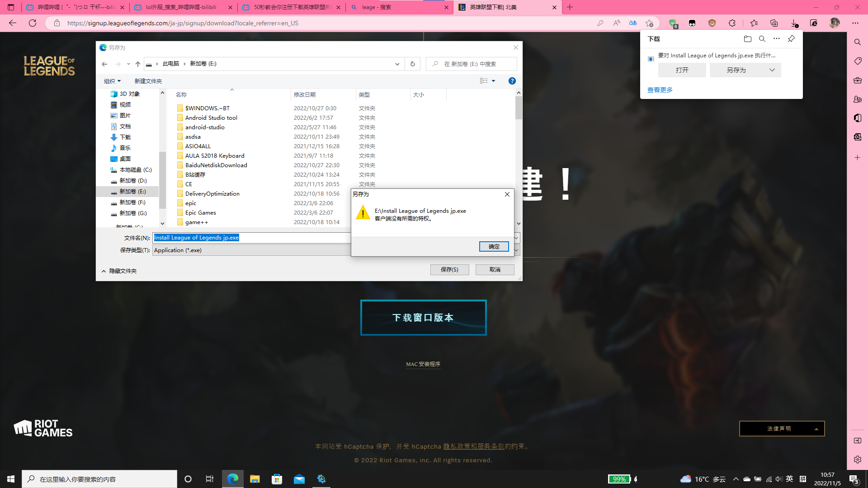Open File Explorer from taskbar
The width and height of the screenshot is (868, 488).
[x=255, y=479]
